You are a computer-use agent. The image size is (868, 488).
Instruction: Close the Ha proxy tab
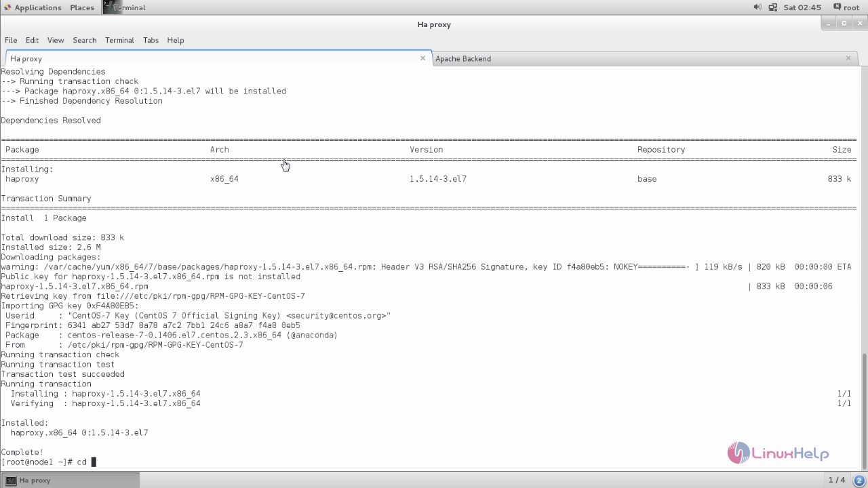click(x=422, y=58)
